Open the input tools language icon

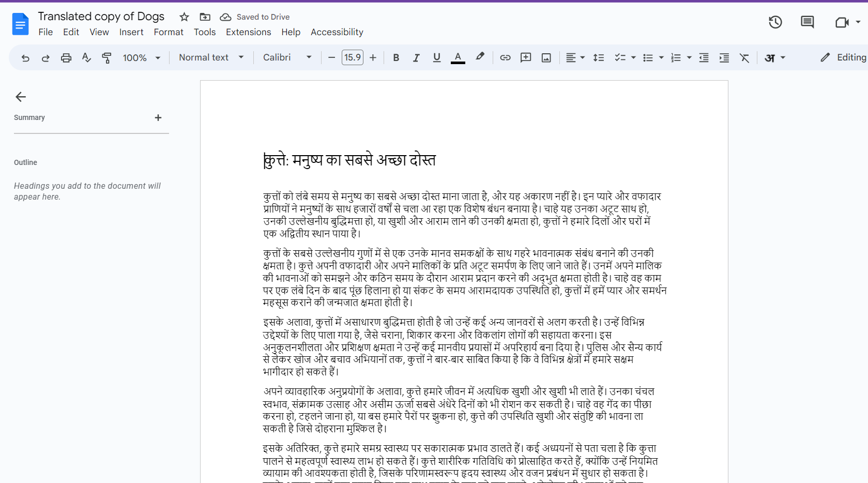coord(770,57)
